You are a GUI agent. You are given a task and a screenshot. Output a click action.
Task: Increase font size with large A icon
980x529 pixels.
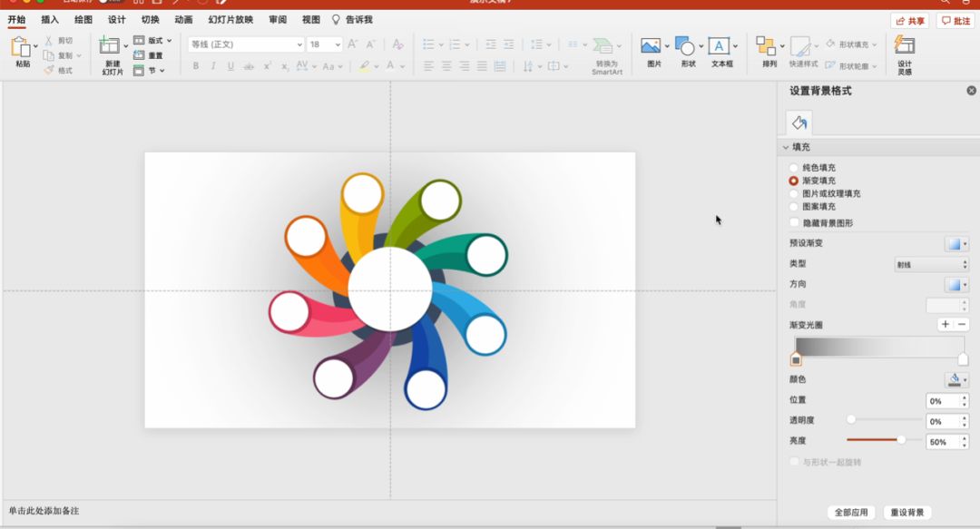coord(352,44)
